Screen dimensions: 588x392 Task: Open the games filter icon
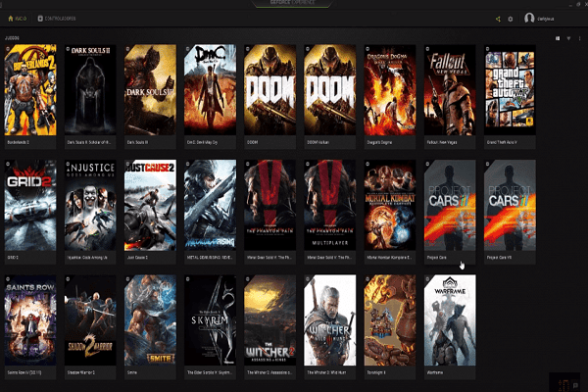[567, 38]
